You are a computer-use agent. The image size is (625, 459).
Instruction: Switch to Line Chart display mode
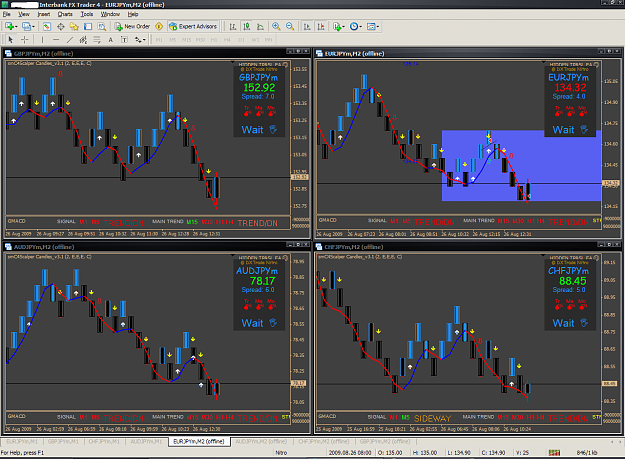260,26
